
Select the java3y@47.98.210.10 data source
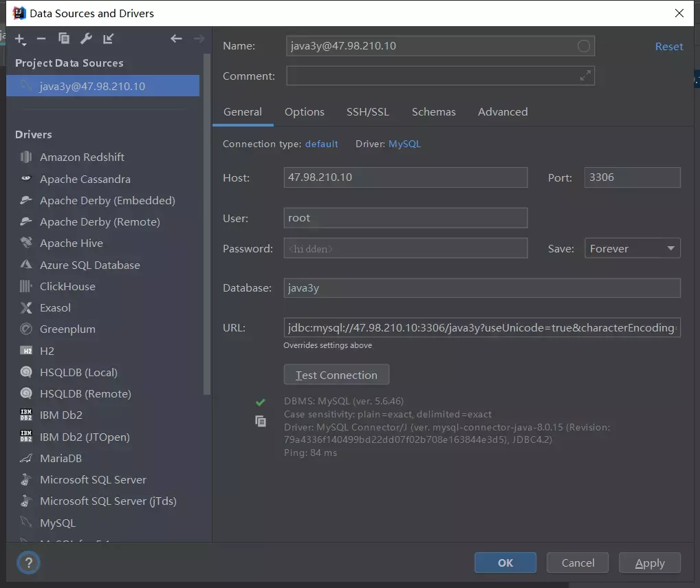[92, 87]
